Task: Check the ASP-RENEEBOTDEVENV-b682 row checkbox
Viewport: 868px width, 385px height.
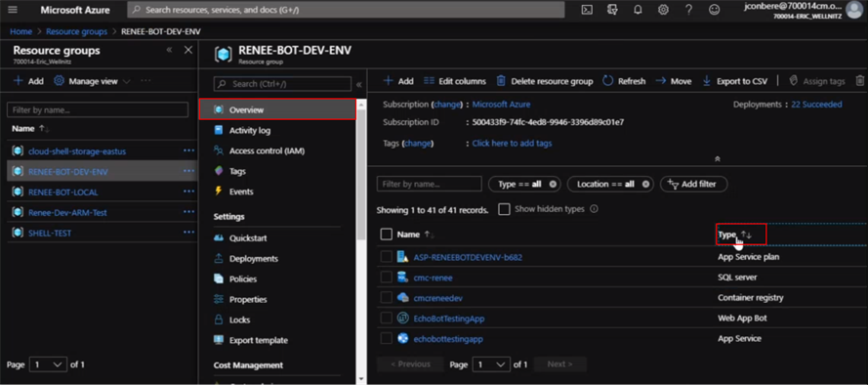Action: pyautogui.click(x=387, y=257)
